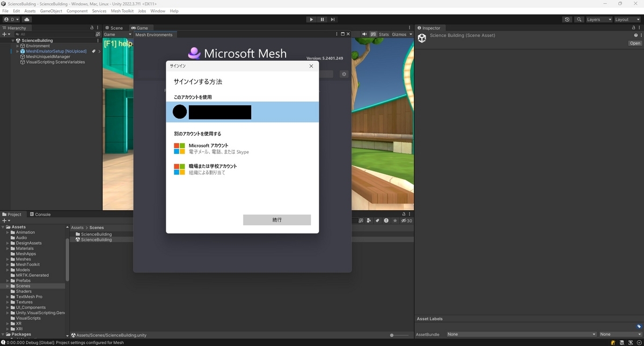Click Assets in the Project breadcrumb
Image resolution: width=644 pixels, height=346 pixels.
[77, 227]
